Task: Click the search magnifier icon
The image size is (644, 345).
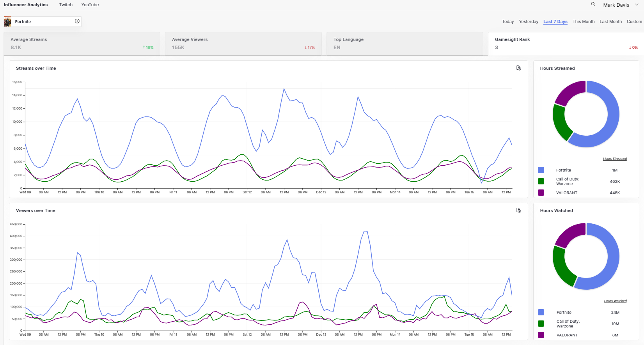Action: point(593,4)
